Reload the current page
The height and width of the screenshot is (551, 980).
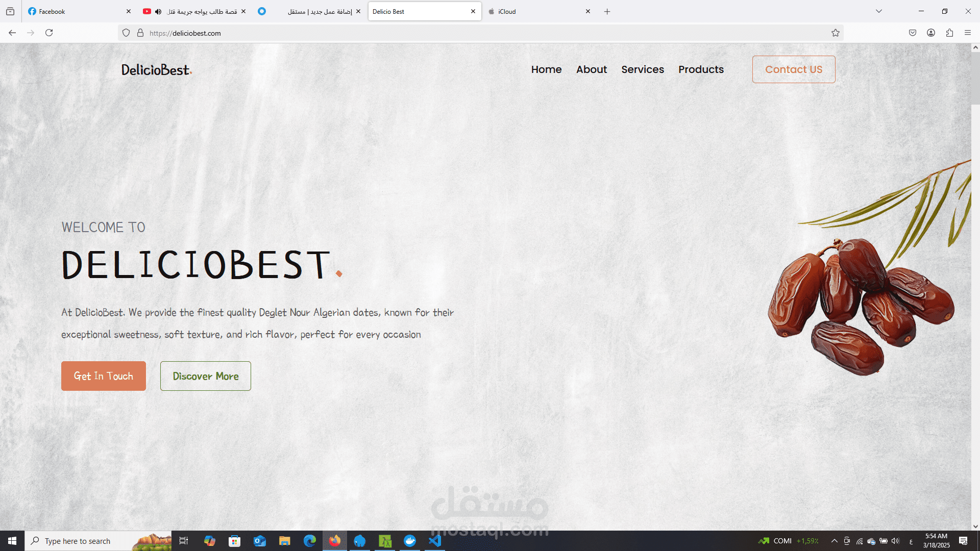tap(49, 33)
